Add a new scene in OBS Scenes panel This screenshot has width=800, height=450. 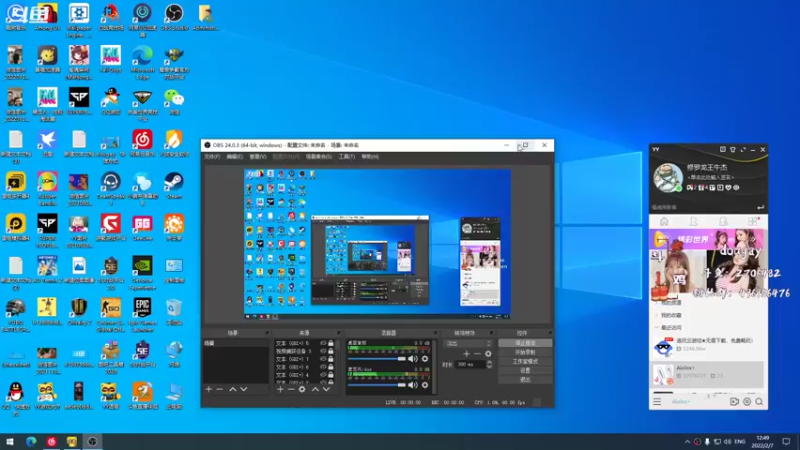pyautogui.click(x=209, y=389)
